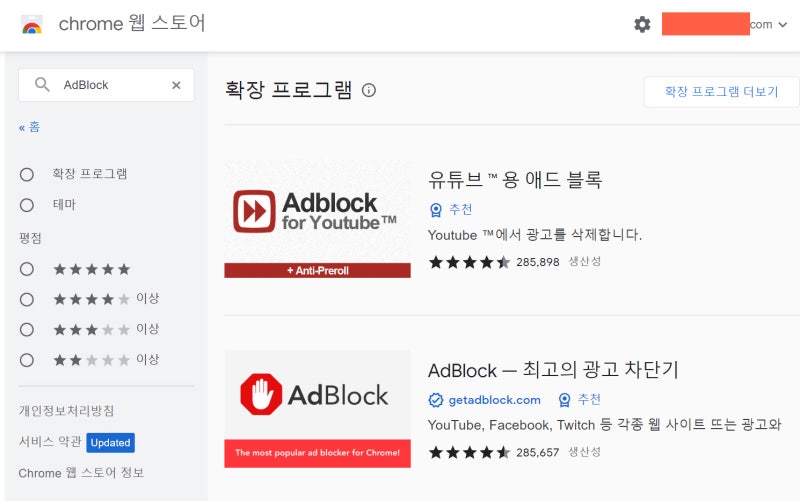The height and width of the screenshot is (501, 800).
Task: Open the 서비스 약관 link
Action: pos(50,441)
